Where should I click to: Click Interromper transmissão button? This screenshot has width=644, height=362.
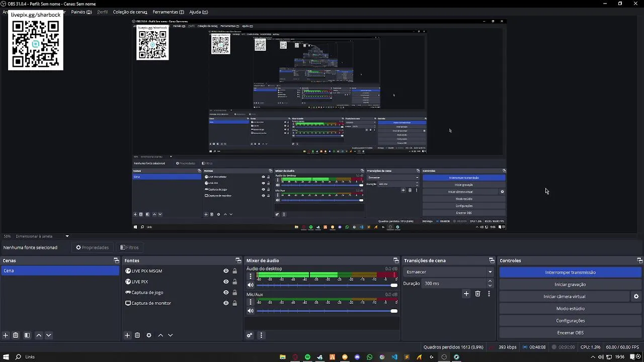(570, 273)
